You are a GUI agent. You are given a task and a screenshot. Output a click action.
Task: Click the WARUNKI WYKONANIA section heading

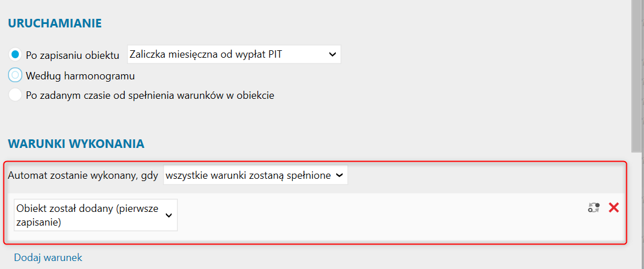click(76, 143)
